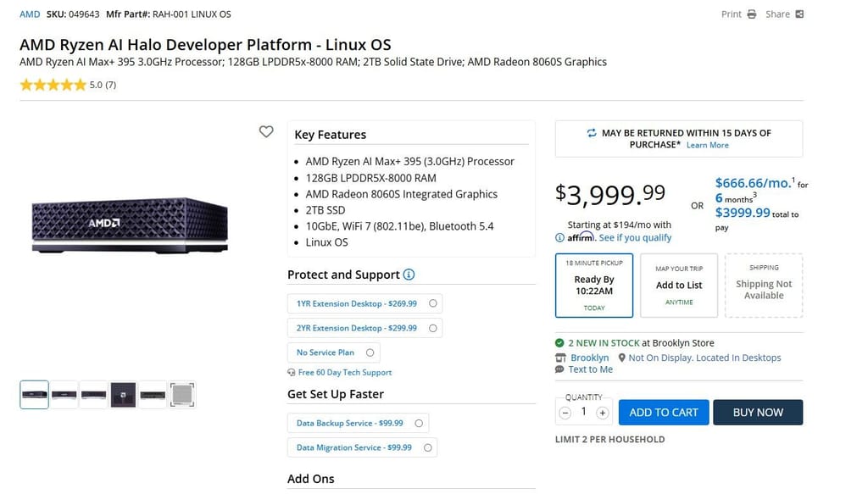
Task: Click the Share icon
Action: tap(799, 14)
